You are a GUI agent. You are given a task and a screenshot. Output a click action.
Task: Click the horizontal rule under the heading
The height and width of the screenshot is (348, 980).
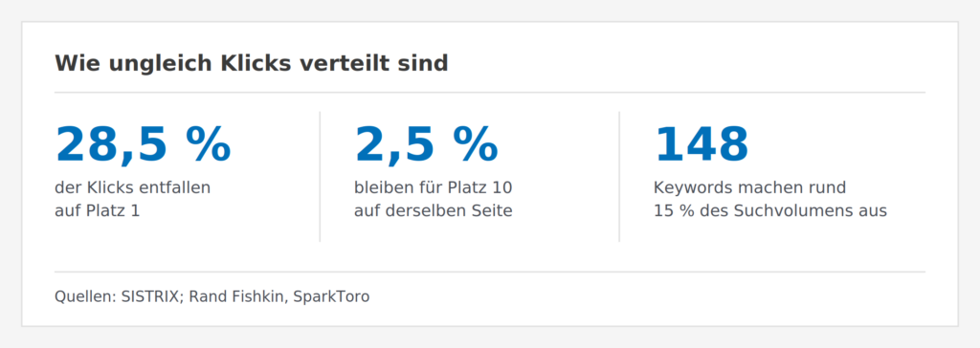tap(490, 93)
